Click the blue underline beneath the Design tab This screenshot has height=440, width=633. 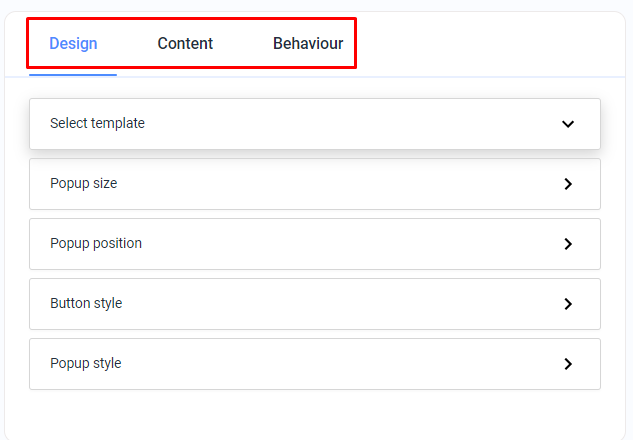(73, 75)
